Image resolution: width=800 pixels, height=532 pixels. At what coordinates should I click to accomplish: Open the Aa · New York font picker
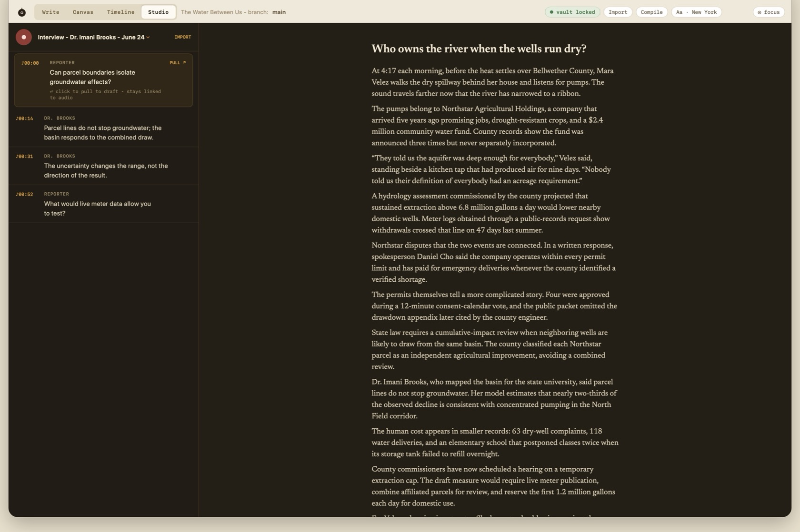pyautogui.click(x=696, y=12)
